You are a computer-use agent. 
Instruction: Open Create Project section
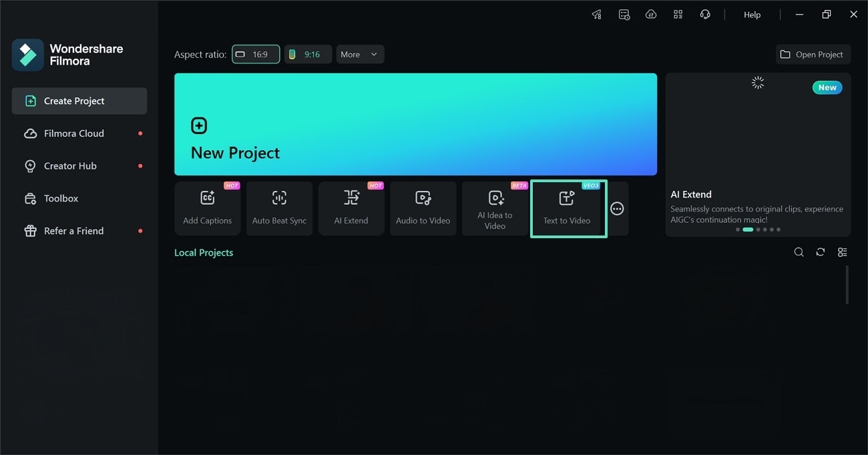[x=79, y=101]
